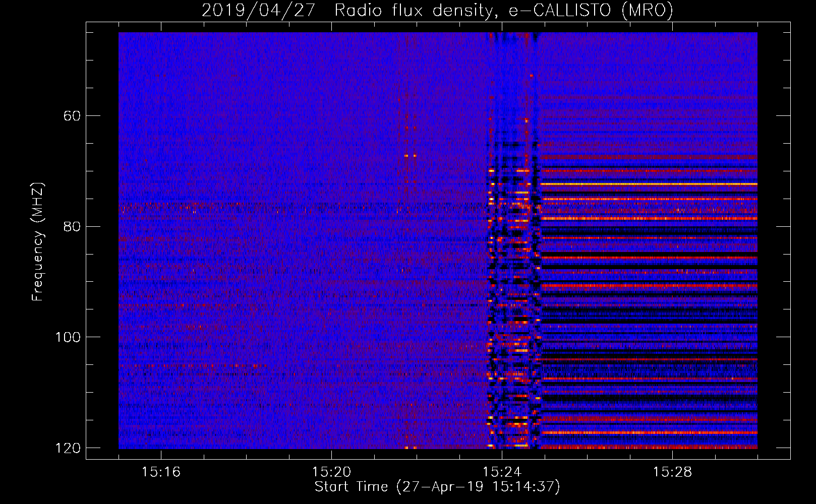Click the 60 frequency tick label
The height and width of the screenshot is (504, 816).
click(x=72, y=116)
